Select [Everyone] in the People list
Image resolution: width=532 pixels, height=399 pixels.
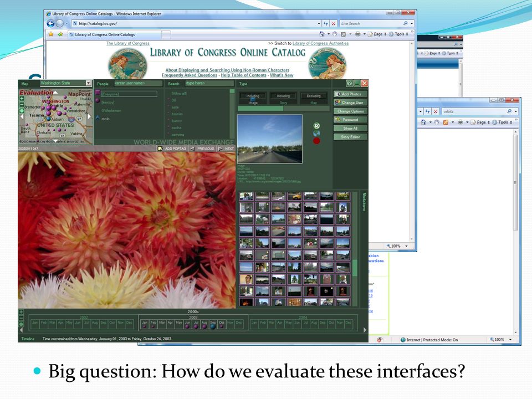[x=129, y=94]
